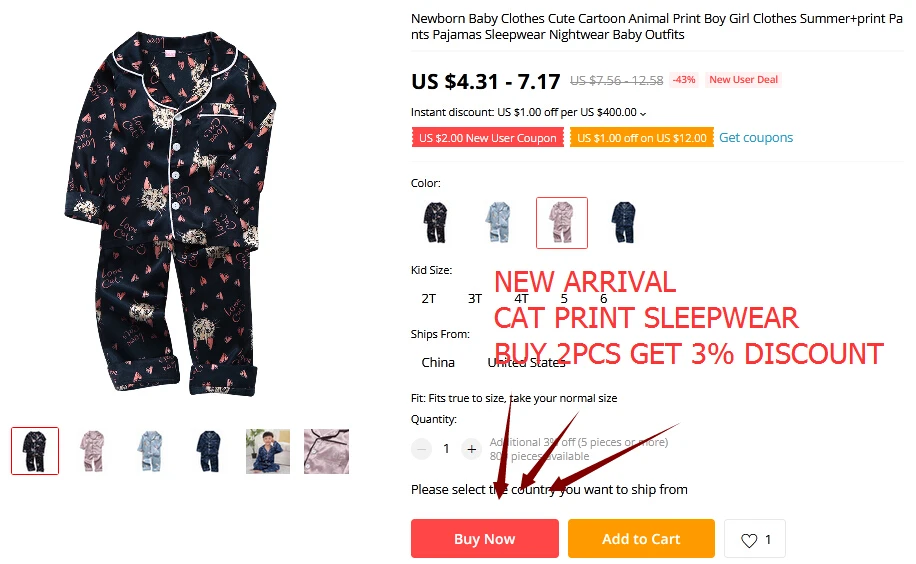Show thumbnail of boy wearing pajamas
The image size is (916, 564).
[268, 451]
